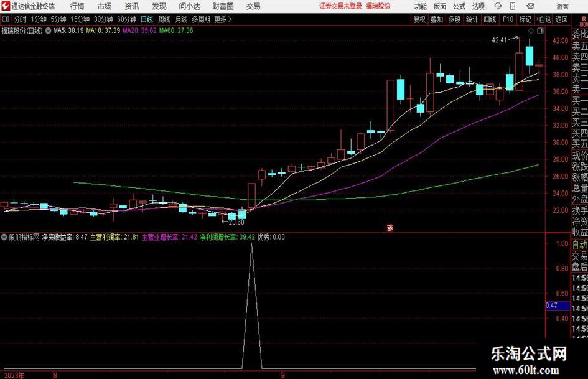Screen dimensions: 588x379
Task: Click the blue 0.47 axis value marker
Action: click(558, 306)
